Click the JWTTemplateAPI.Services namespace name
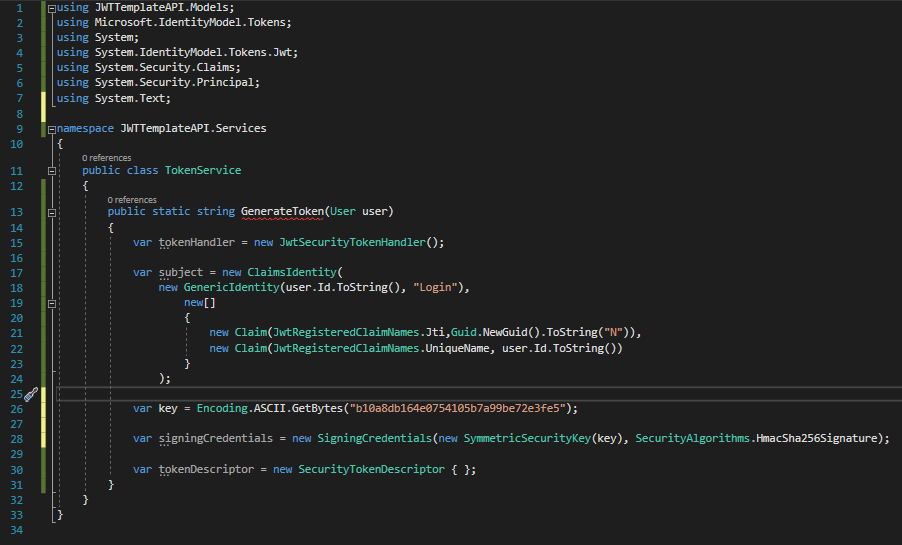 point(193,128)
